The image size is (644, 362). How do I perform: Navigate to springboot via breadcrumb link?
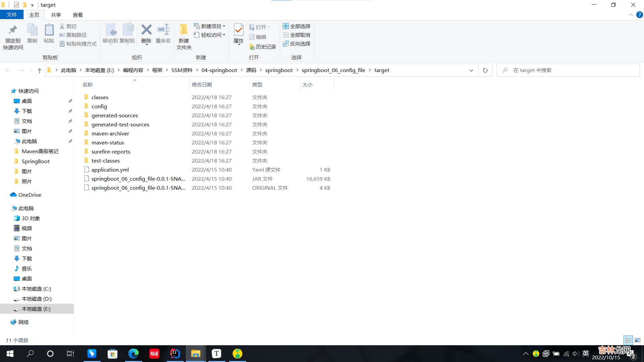pyautogui.click(x=279, y=70)
